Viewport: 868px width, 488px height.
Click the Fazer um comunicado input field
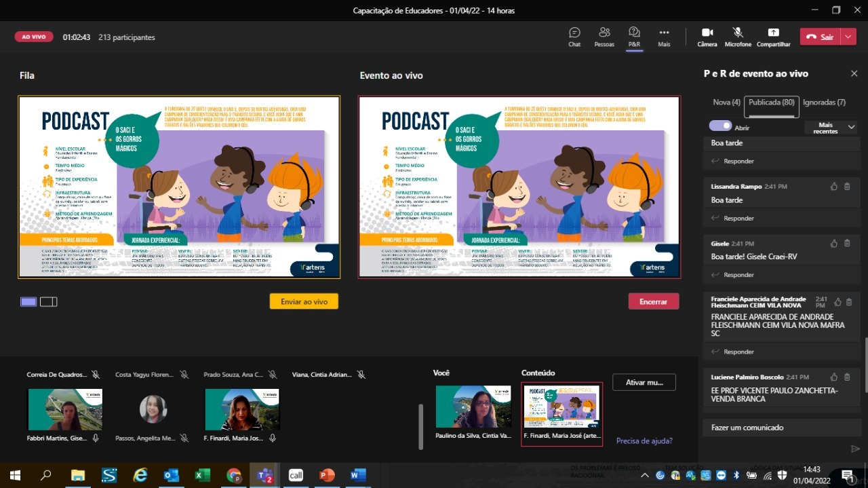point(773,428)
